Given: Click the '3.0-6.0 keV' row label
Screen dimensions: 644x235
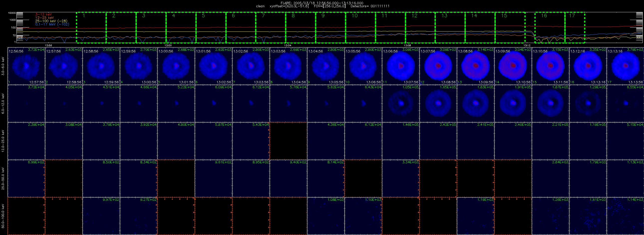Looking at the screenshot, I should 3,66.
